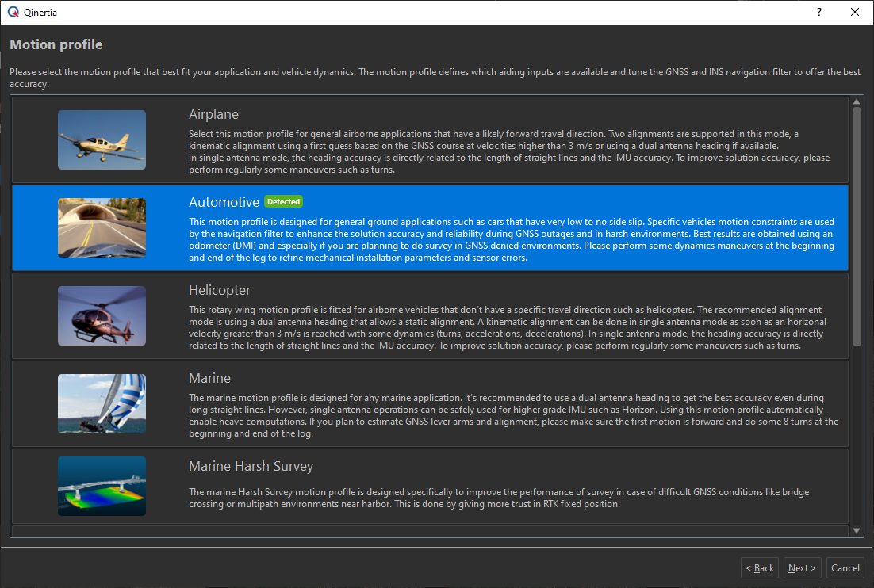This screenshot has width=874, height=588.
Task: Select the Automotive motion profile heading
Action: (x=224, y=202)
